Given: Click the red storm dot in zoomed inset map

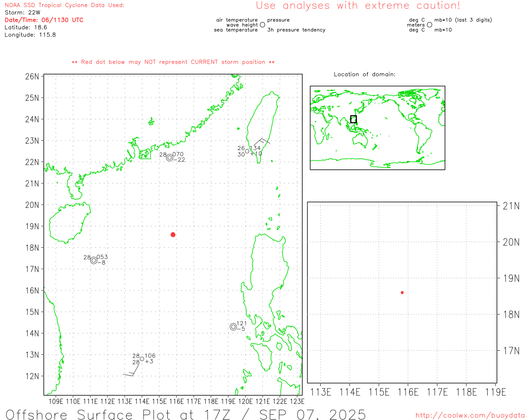Looking at the screenshot, I should pos(402,292).
